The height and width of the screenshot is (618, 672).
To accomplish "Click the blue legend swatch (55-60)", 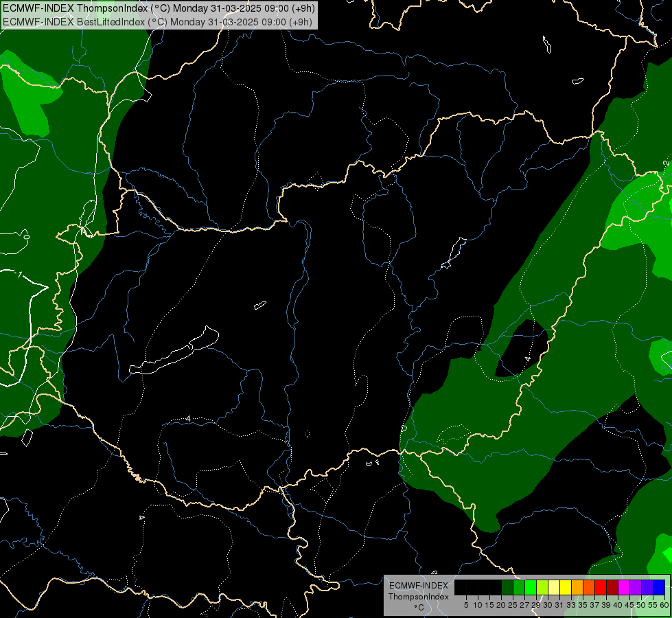I will [659, 587].
